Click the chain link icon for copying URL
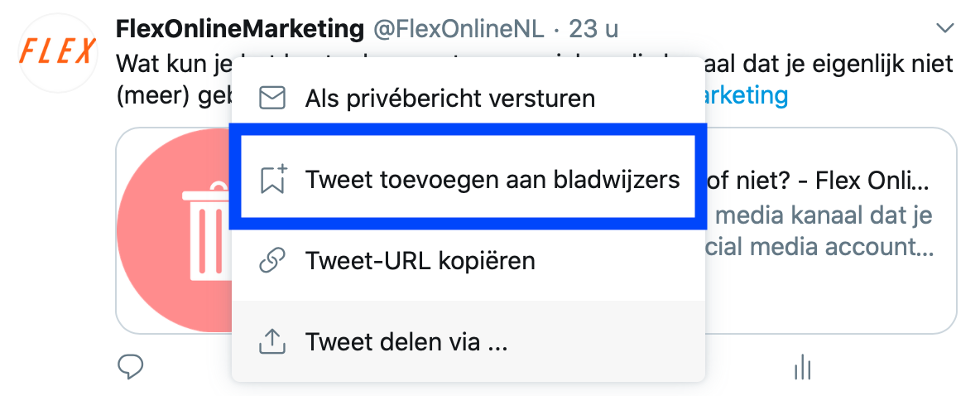 tap(271, 260)
